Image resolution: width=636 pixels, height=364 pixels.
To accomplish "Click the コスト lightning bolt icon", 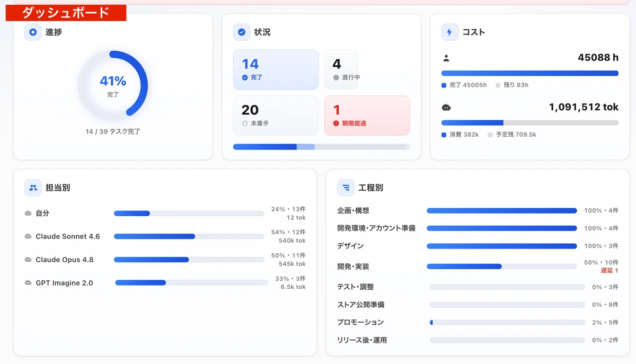I will (450, 32).
